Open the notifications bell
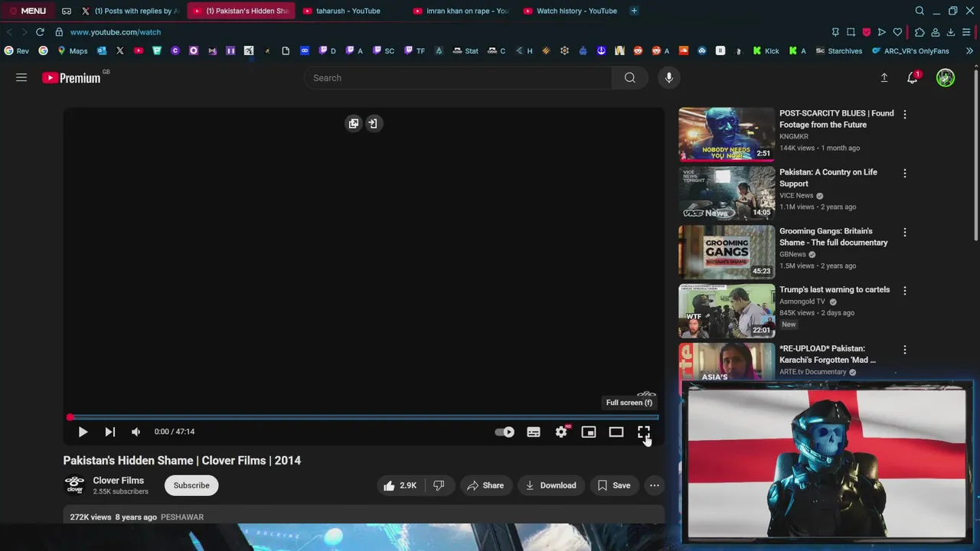 click(x=913, y=77)
